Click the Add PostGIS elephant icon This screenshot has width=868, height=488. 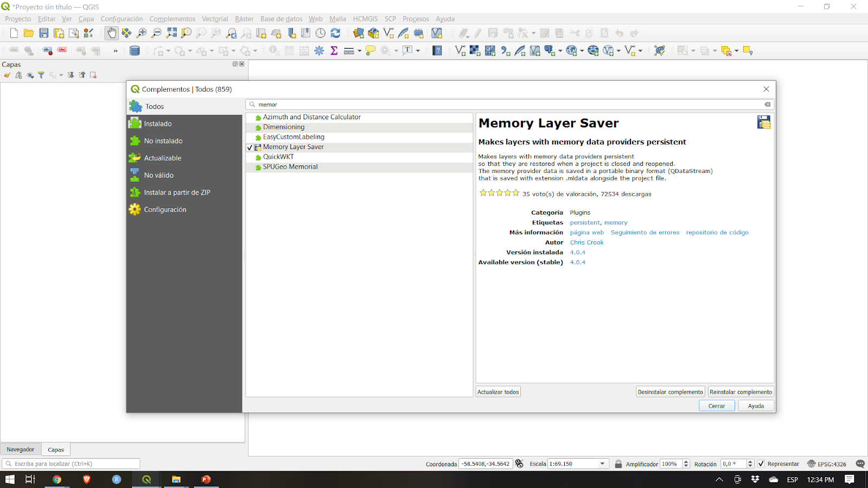[x=550, y=50]
